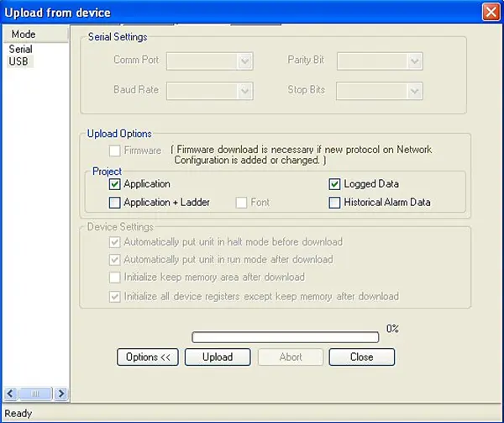Click the mode list right scroll arrow
The height and width of the screenshot is (423, 504).
61,394
